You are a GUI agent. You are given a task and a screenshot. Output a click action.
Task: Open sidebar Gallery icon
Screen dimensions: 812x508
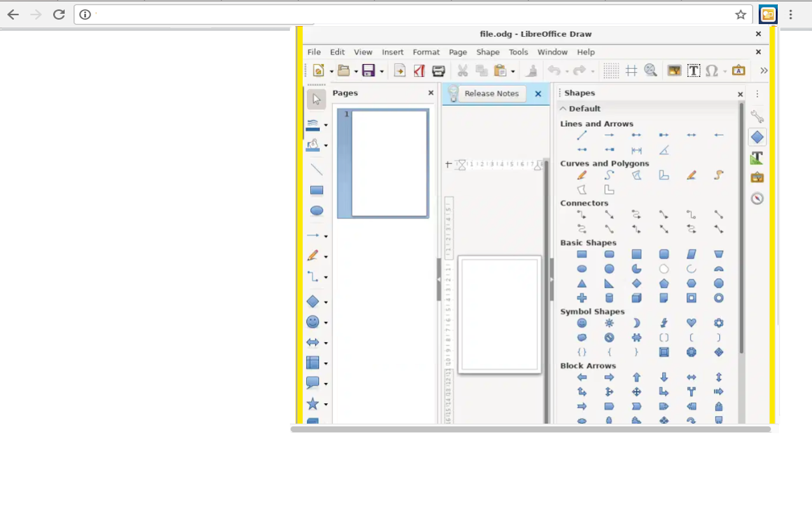(757, 178)
